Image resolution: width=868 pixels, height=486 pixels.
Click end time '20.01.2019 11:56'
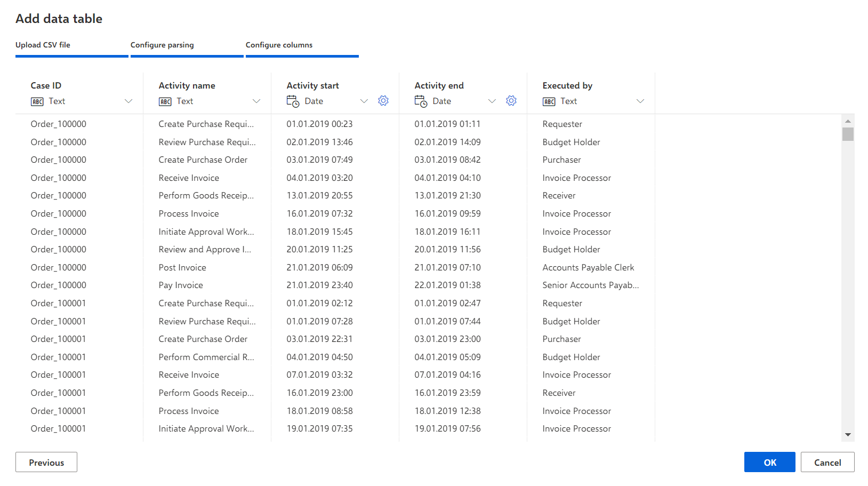[447, 249]
